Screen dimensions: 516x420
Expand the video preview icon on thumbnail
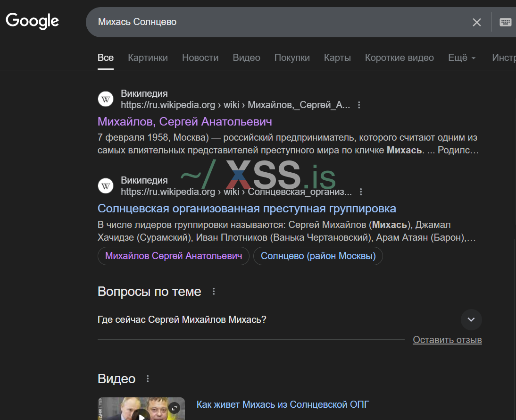[175, 408]
